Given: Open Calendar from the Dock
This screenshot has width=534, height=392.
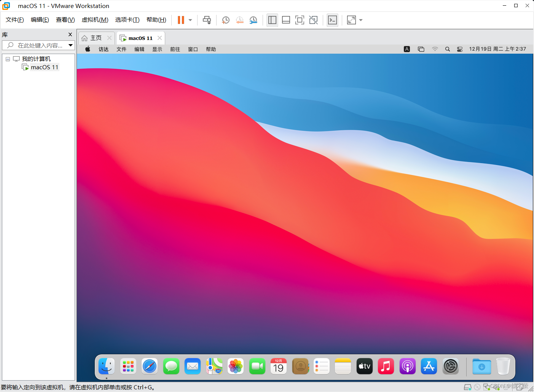Looking at the screenshot, I should coord(279,367).
